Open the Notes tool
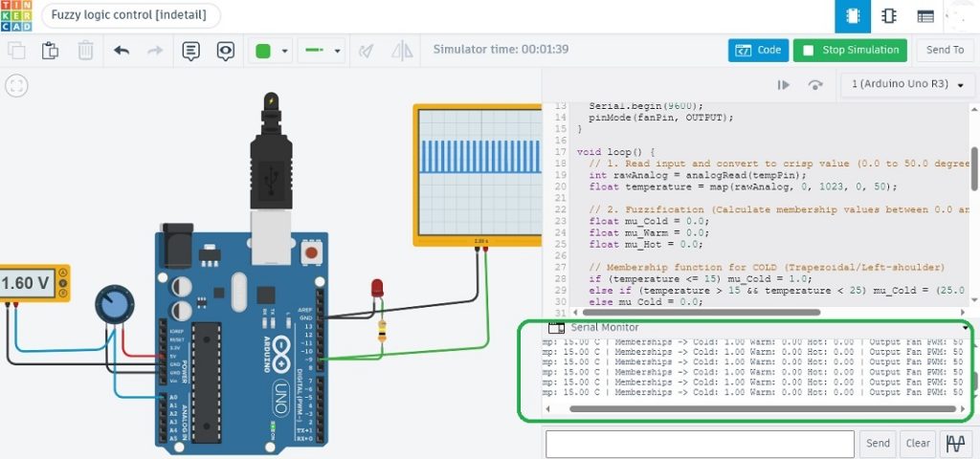This screenshot has width=980, height=459. tap(191, 51)
